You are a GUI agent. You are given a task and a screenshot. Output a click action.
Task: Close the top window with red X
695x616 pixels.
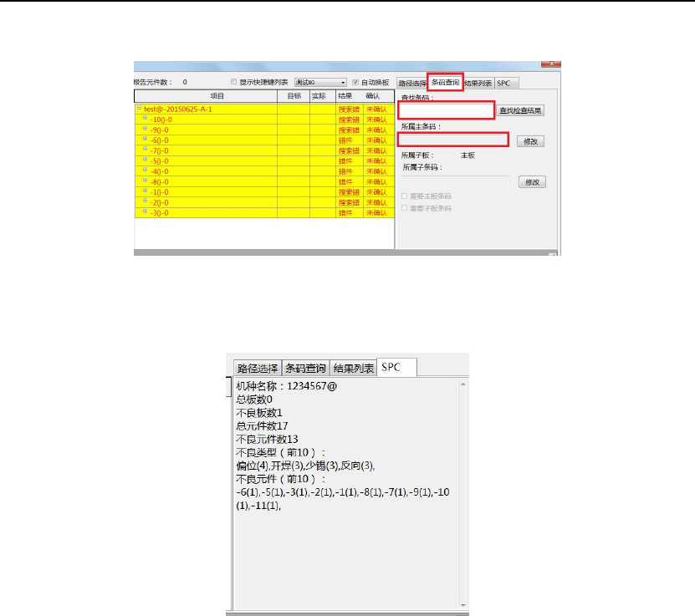click(x=551, y=64)
